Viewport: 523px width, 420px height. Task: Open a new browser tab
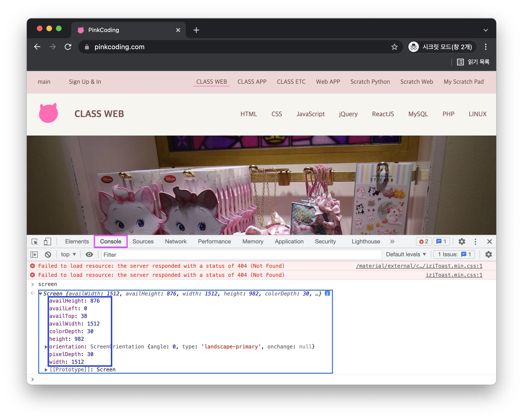pyautogui.click(x=196, y=30)
